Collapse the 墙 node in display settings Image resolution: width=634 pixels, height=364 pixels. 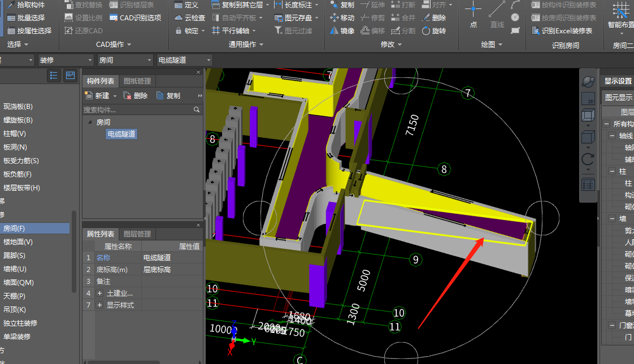[612, 218]
